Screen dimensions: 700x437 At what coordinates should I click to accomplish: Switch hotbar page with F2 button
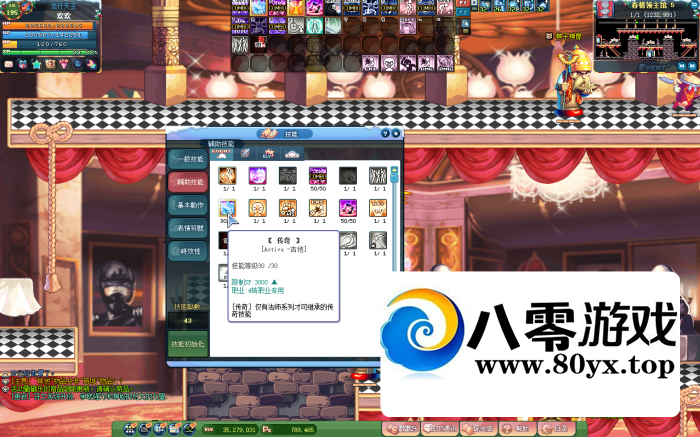coord(463,12)
